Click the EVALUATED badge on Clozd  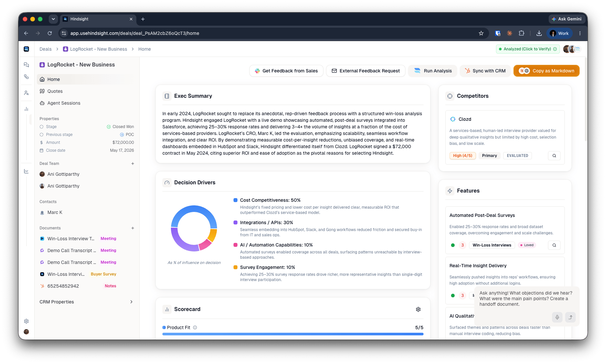517,156
